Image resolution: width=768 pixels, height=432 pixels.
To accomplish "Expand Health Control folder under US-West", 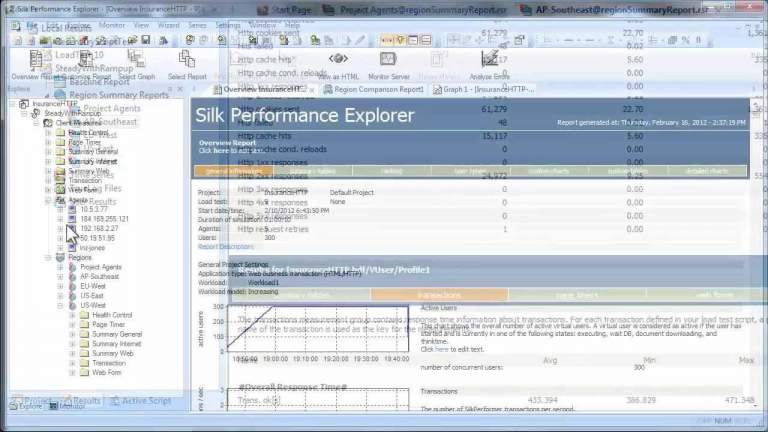I will click(72, 315).
